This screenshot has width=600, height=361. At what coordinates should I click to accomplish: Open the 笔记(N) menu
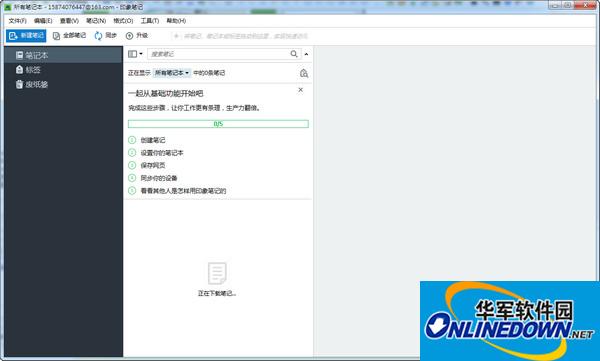(x=96, y=21)
